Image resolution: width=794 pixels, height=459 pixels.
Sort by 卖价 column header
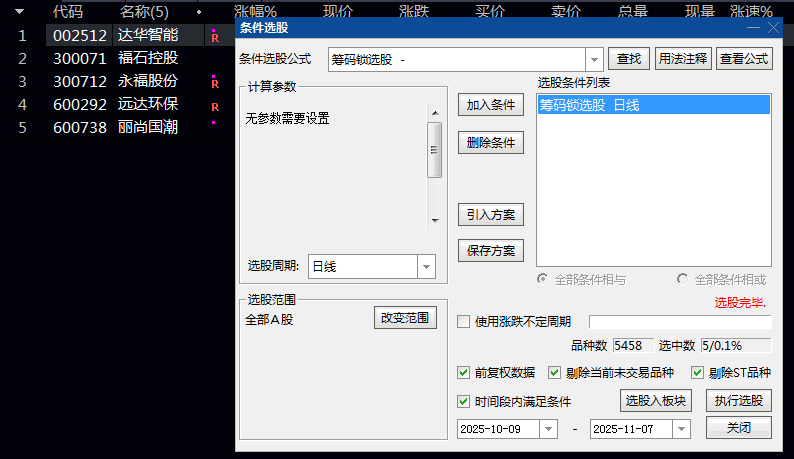pos(566,11)
